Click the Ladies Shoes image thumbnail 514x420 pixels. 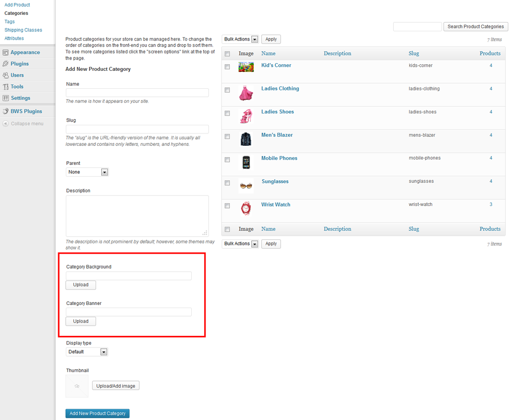pos(246,116)
